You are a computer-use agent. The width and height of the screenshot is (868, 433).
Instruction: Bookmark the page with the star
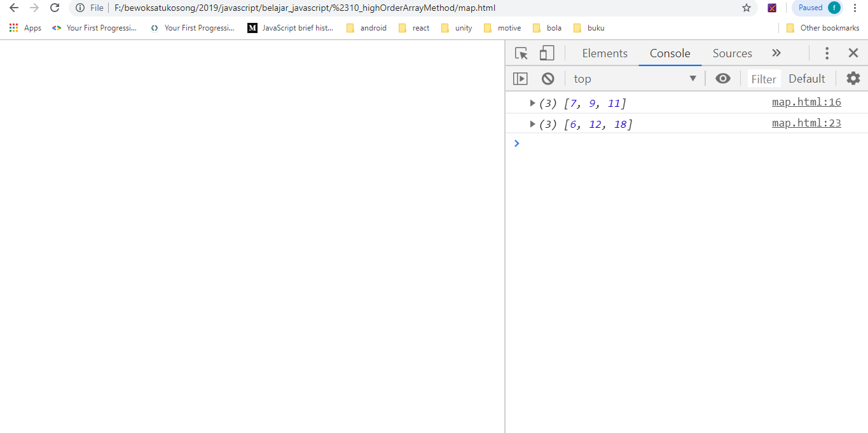[x=745, y=9]
